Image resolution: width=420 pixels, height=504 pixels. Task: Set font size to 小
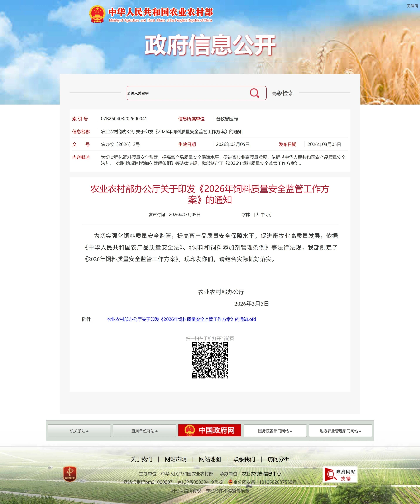coord(268,215)
